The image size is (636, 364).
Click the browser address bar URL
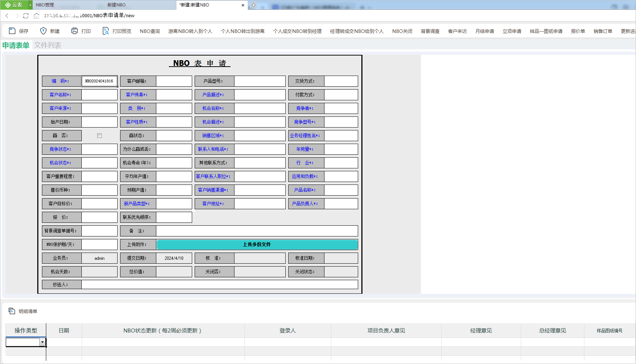click(x=89, y=15)
